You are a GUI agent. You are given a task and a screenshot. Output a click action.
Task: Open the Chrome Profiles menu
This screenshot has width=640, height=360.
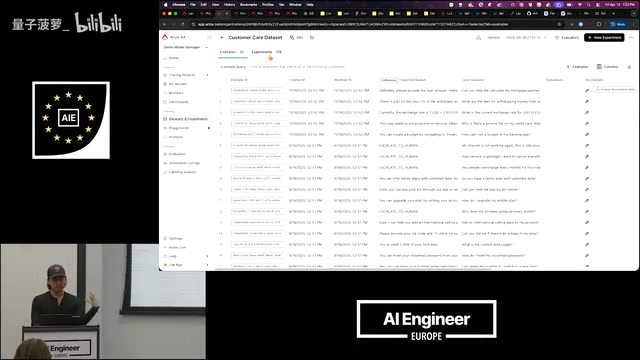(x=268, y=4)
